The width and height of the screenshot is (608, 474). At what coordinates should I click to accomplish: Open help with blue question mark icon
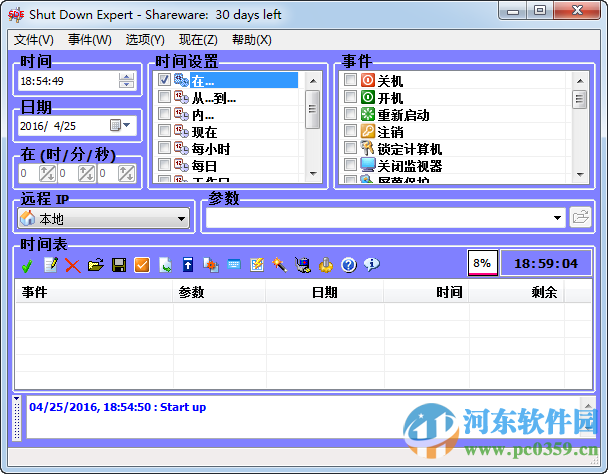tap(349, 265)
